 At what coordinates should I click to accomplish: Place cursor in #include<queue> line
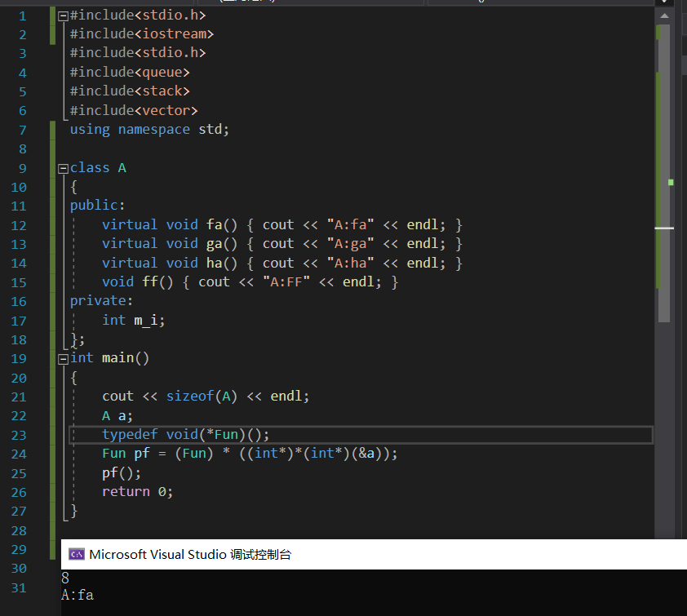coord(130,72)
